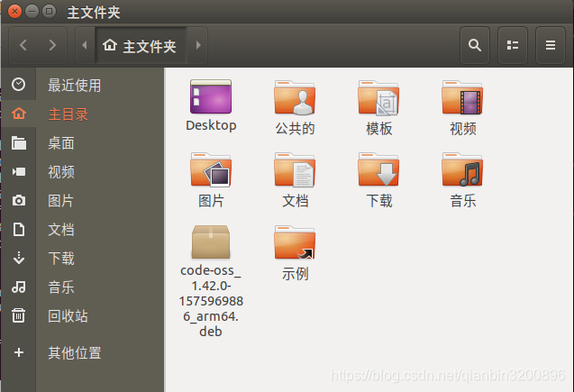Click the sidebar document page icon
Image resolution: width=574 pixels, height=392 pixels.
[19, 230]
